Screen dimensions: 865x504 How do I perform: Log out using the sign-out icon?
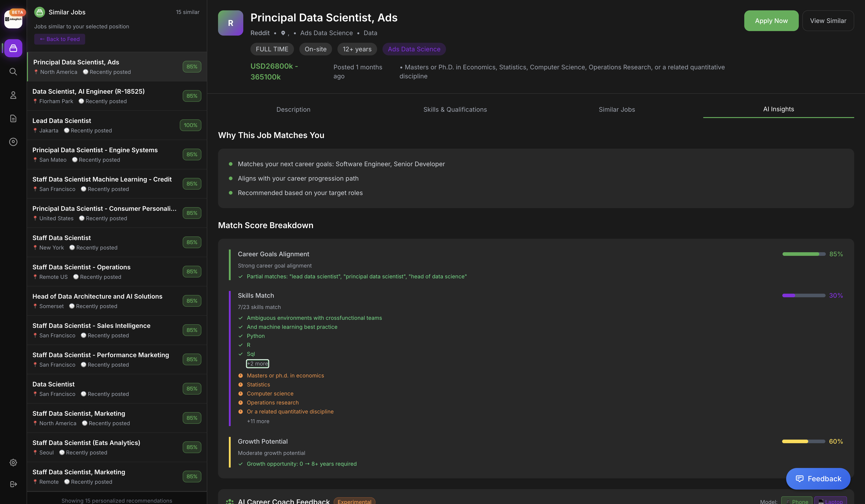13,484
